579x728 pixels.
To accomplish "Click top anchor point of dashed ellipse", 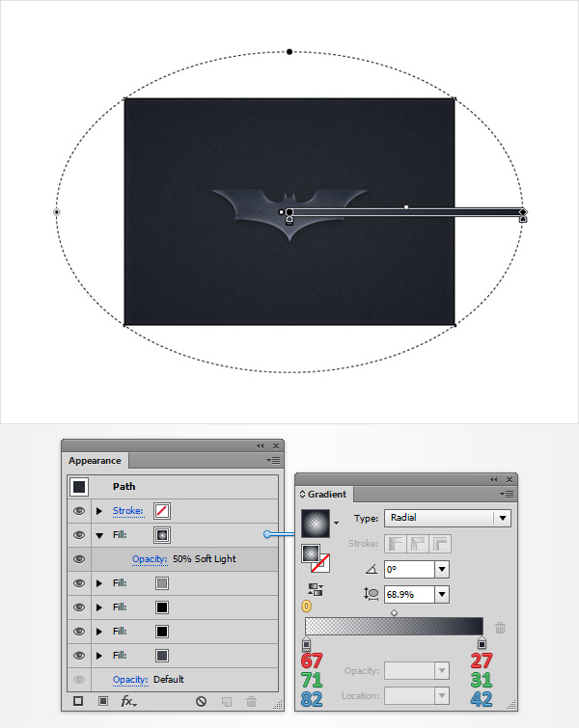I will [x=289, y=51].
